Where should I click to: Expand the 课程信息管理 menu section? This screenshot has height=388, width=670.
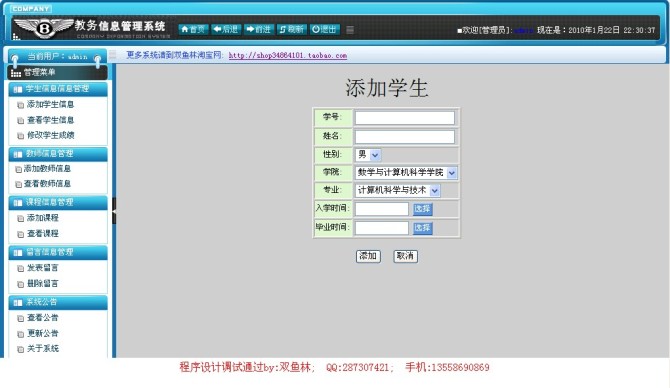click(x=58, y=202)
